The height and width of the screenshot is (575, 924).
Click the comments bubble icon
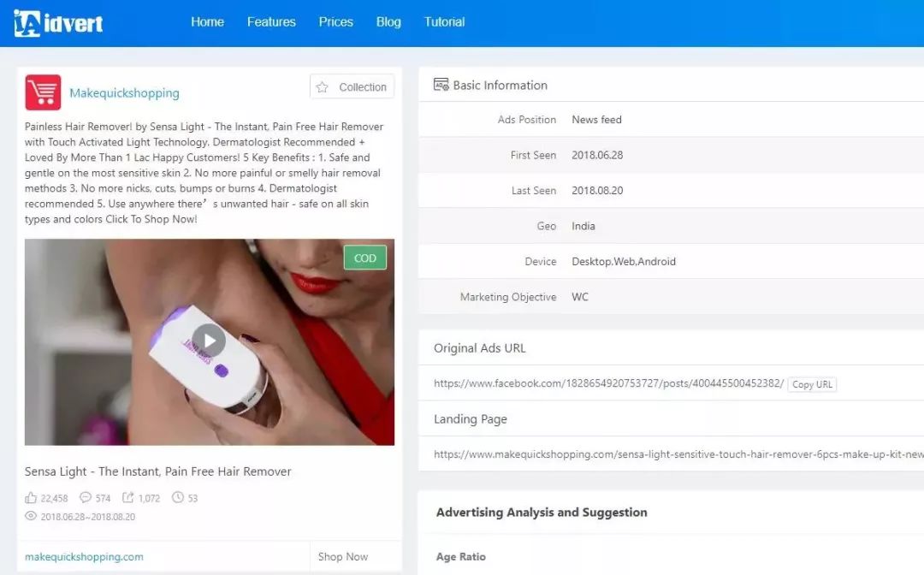(x=86, y=497)
